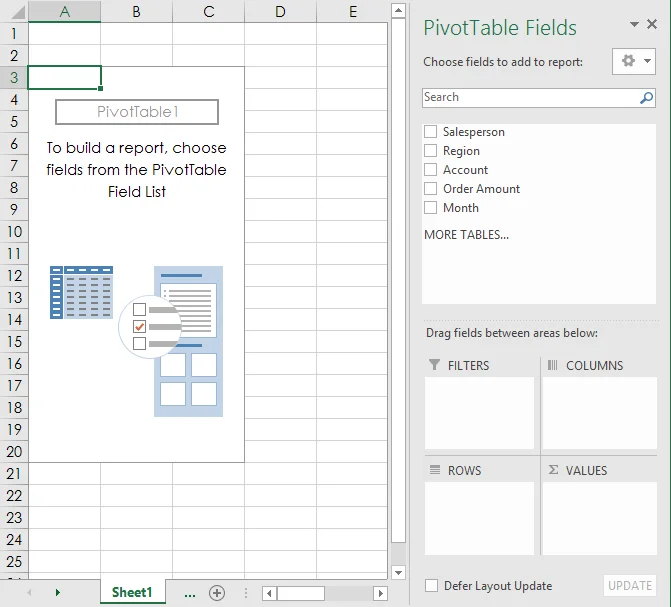Click the FILTERS drop area
671x607 pixels.
[x=479, y=413]
